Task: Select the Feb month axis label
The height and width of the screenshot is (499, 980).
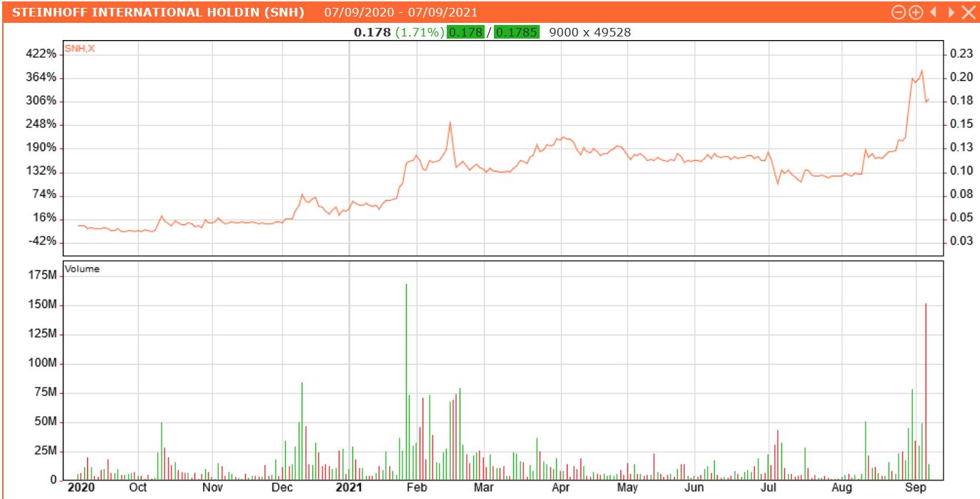Action: coord(417,487)
